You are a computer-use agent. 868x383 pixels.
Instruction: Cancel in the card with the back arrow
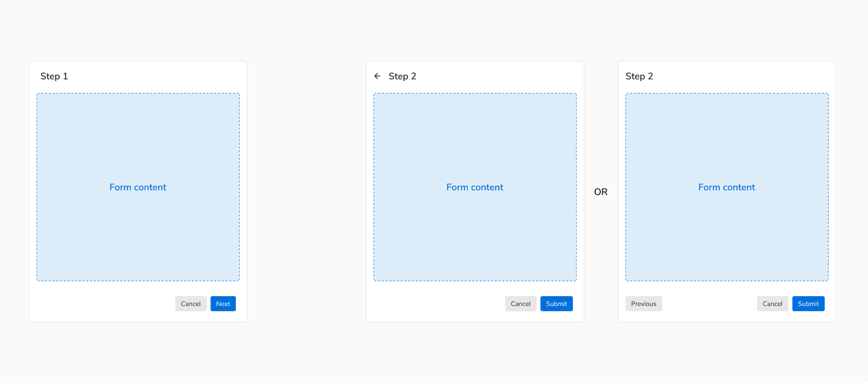point(520,304)
